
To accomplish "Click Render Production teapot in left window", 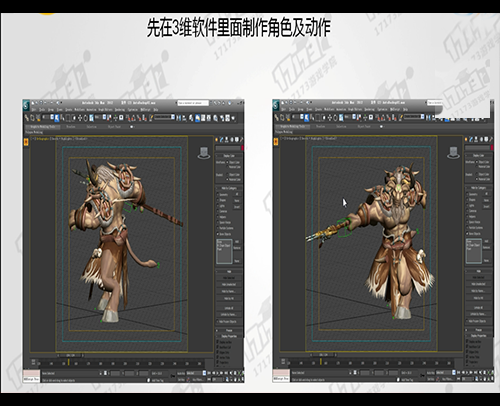I will coord(233,118).
